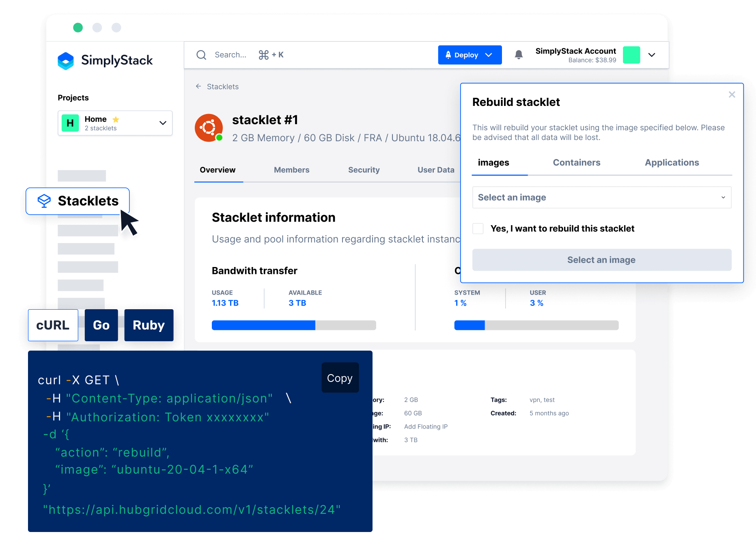Screen dimensions: 756x560
Task: Check 'Yes, I want to rebuild this stacklet'
Action: click(x=478, y=228)
